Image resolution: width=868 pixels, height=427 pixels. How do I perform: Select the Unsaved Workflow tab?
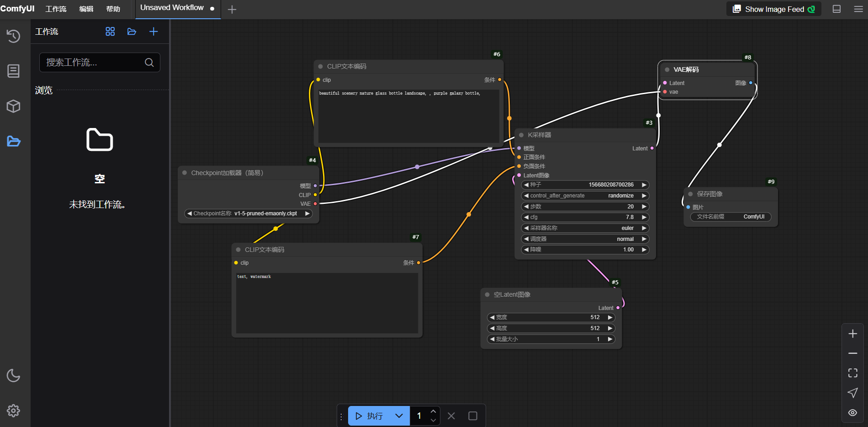point(172,8)
